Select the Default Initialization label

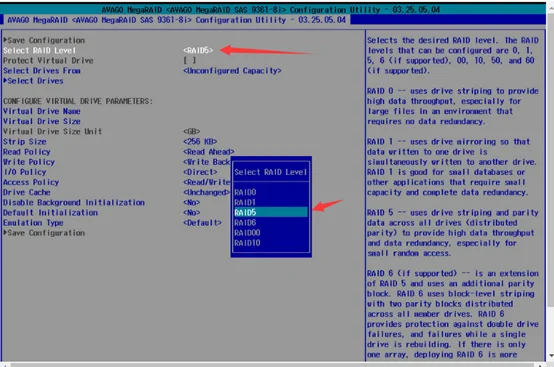51,213
